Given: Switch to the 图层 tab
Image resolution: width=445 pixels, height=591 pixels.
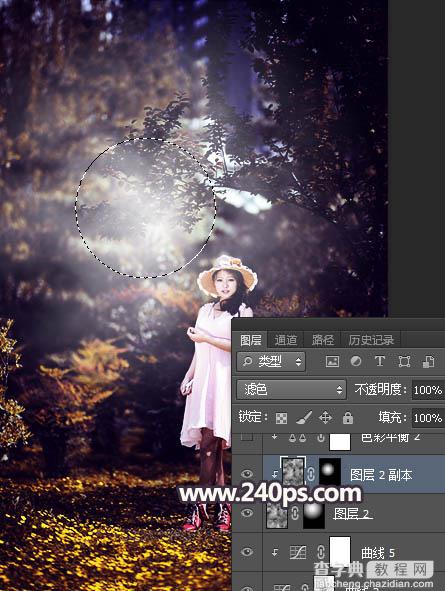Looking at the screenshot, I should pyautogui.click(x=251, y=340).
